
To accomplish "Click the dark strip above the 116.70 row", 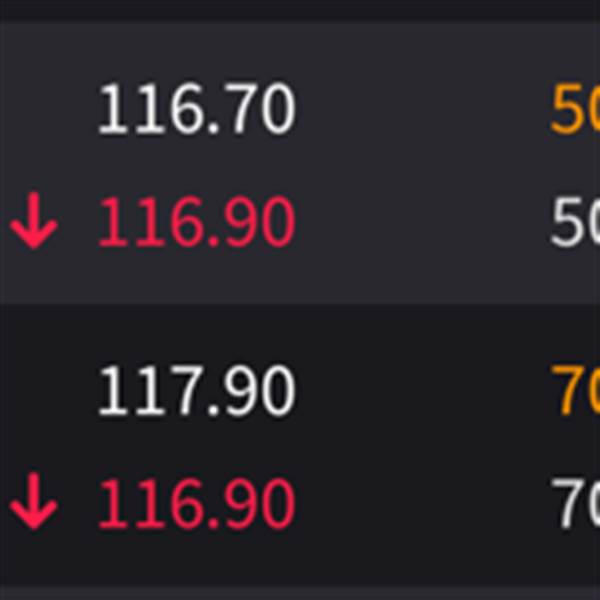I will 300,11.
